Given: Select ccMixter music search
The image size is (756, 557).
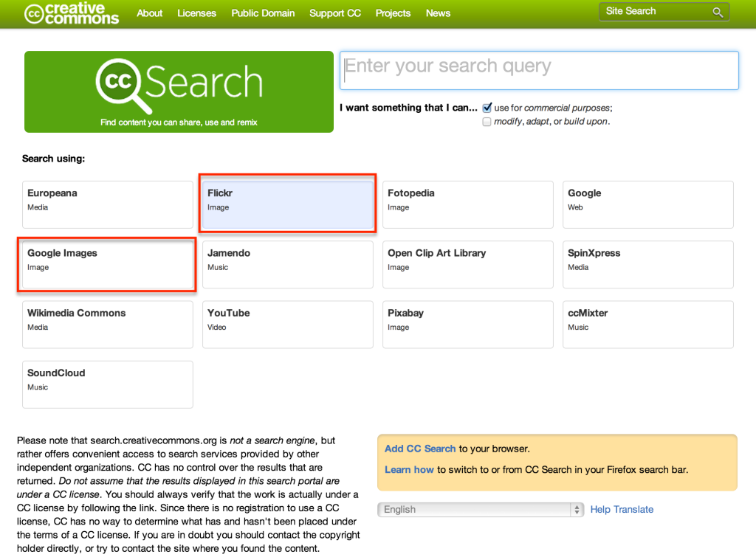Looking at the screenshot, I should pos(648,325).
